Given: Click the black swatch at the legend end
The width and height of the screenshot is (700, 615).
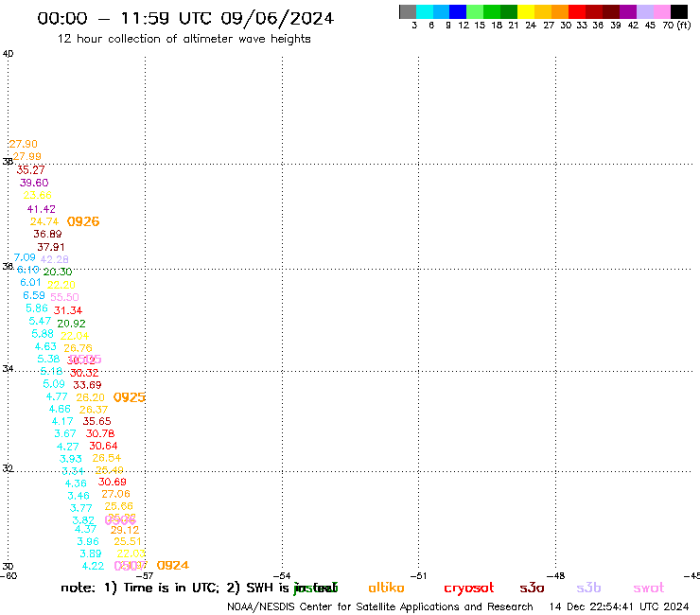Looking at the screenshot, I should 679,11.
